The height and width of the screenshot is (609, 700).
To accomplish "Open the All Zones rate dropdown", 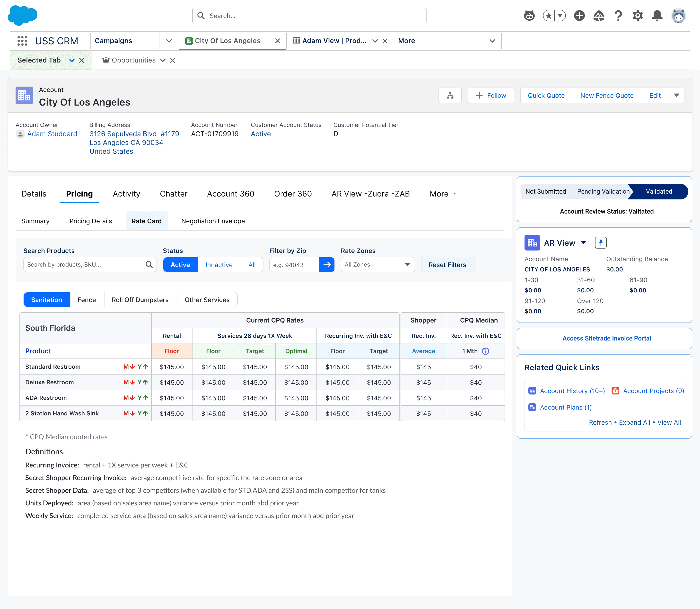I will [x=377, y=265].
